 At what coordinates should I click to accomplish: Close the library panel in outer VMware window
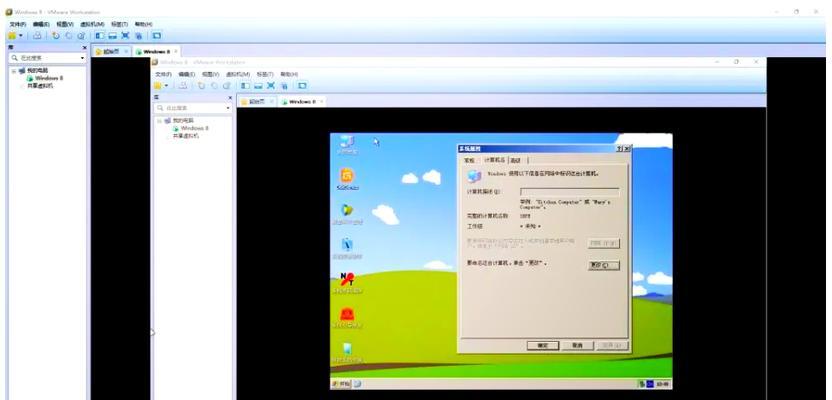pyautogui.click(x=84, y=47)
